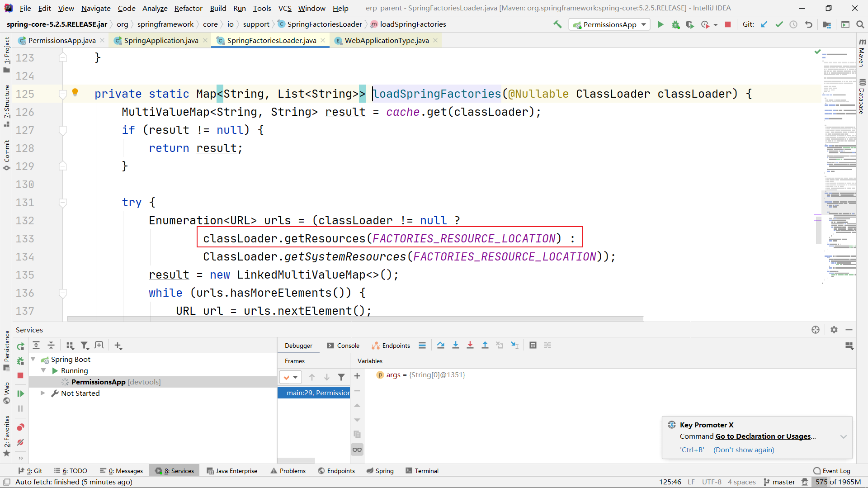Toggle fold marker on line 127

point(63,130)
